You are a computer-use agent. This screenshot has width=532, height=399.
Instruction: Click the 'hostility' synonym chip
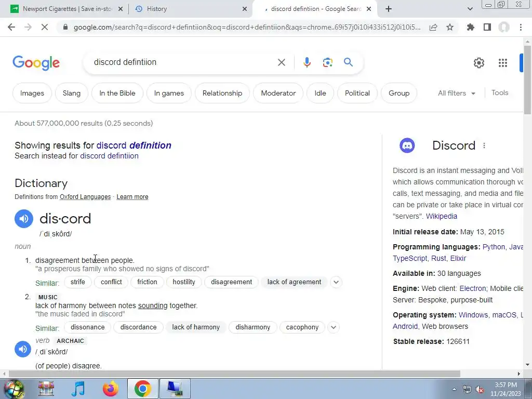pyautogui.click(x=184, y=282)
